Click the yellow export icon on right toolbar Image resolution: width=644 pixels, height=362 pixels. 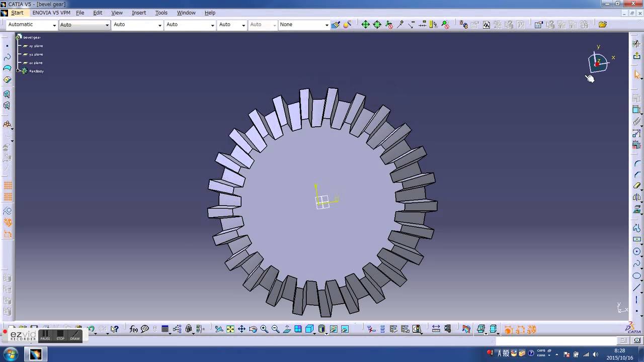637,56
